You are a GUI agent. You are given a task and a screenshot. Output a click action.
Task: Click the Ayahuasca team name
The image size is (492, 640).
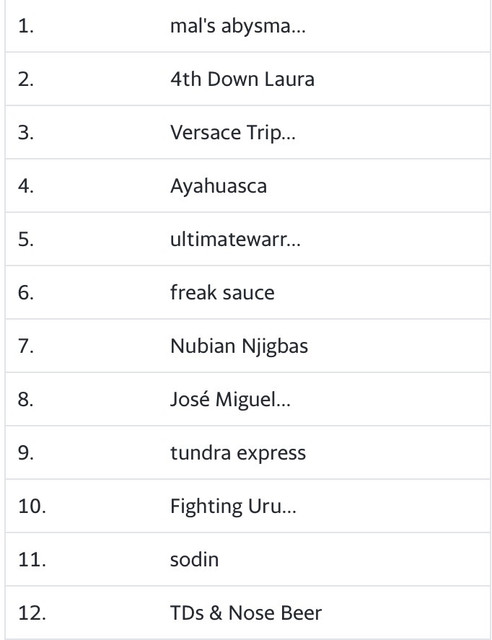point(218,186)
